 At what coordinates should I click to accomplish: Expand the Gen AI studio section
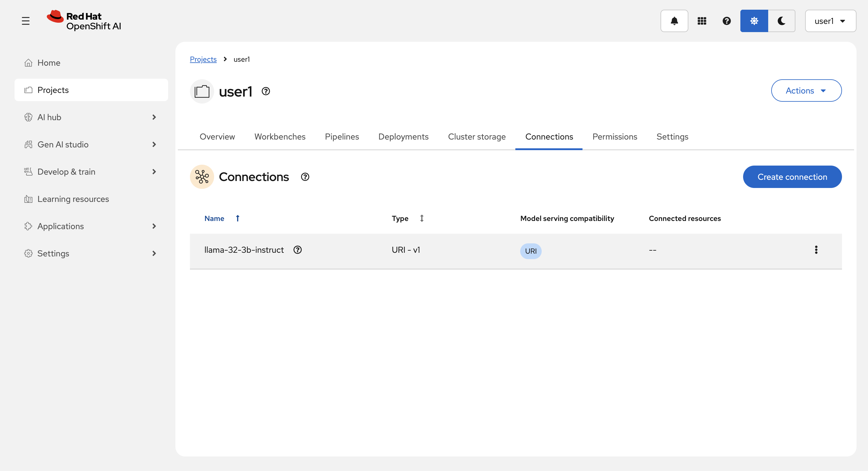tap(91, 144)
